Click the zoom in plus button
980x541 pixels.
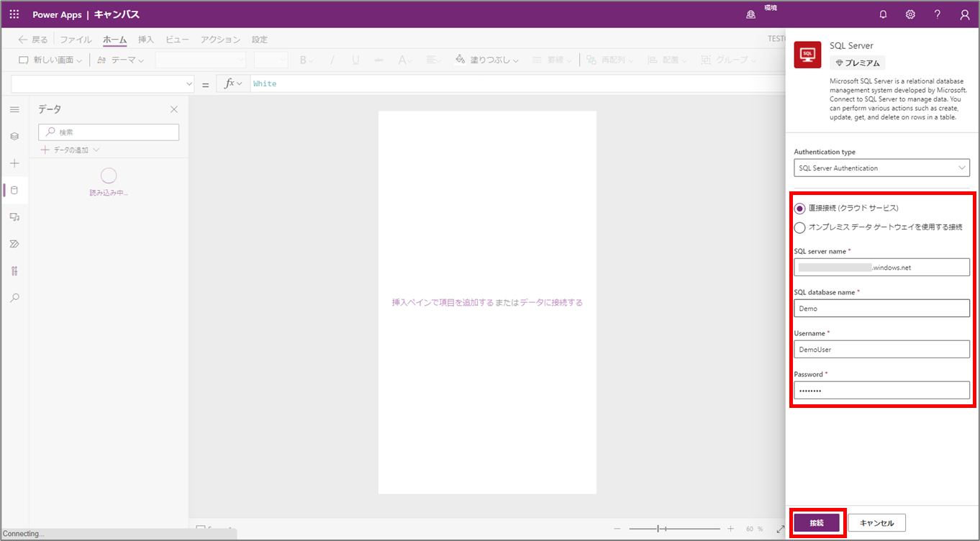[731, 529]
